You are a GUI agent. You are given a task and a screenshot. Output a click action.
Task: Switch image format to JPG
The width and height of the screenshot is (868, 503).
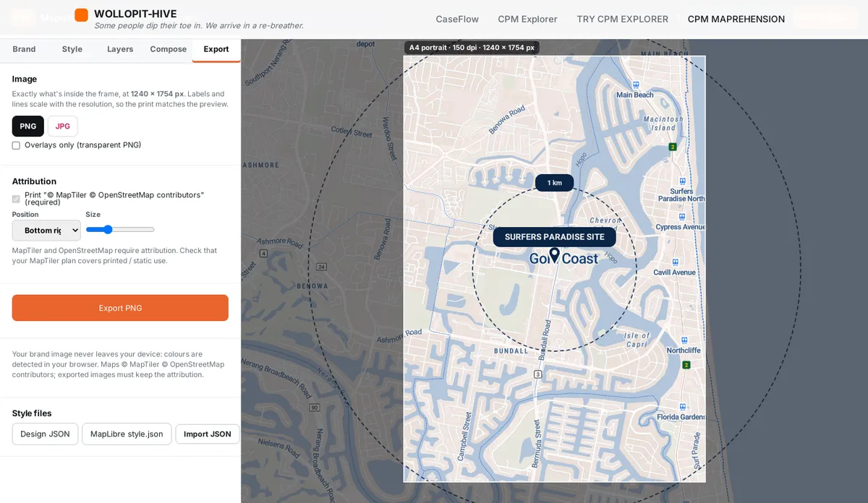coord(63,126)
